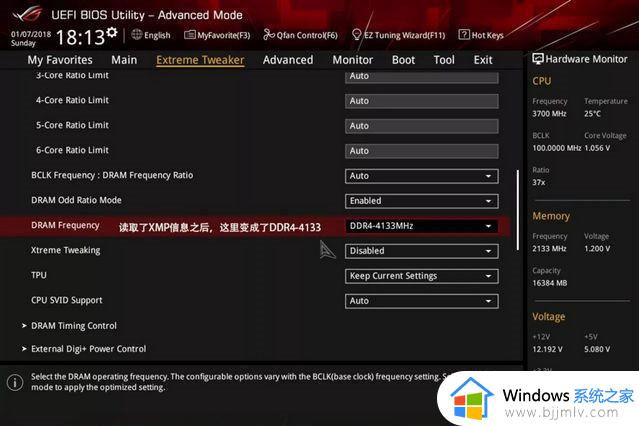Screen dimensions: 639x426
Task: Open the DRAM Odd Ratio Mode dropdown
Action: click(x=421, y=201)
